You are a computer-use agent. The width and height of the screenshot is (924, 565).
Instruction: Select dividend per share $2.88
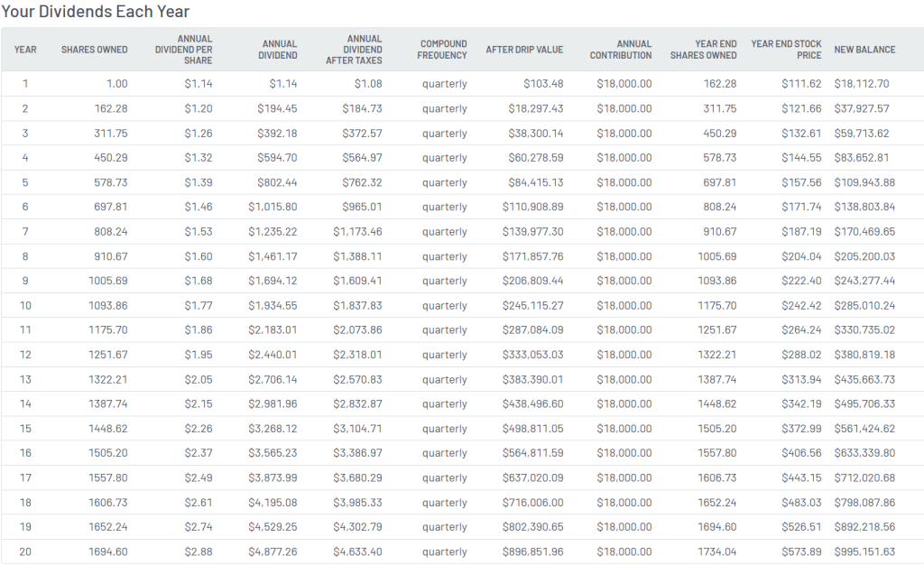(198, 552)
